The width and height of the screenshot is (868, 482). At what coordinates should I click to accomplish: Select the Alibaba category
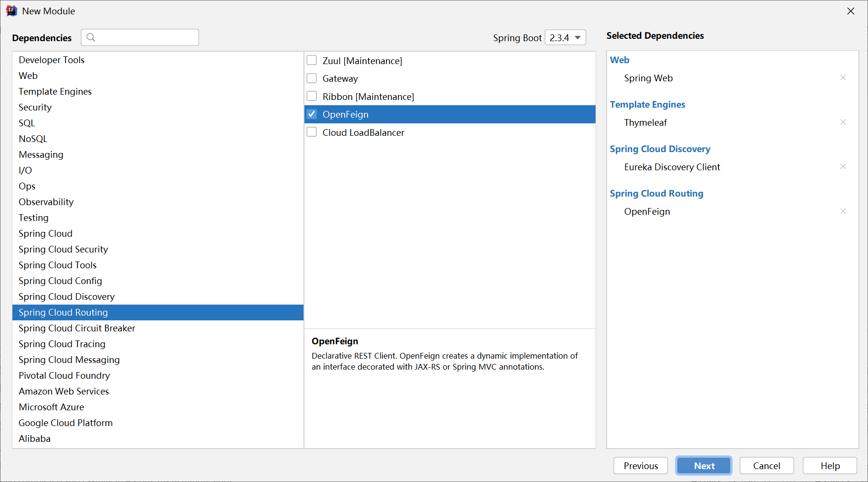pyautogui.click(x=158, y=438)
